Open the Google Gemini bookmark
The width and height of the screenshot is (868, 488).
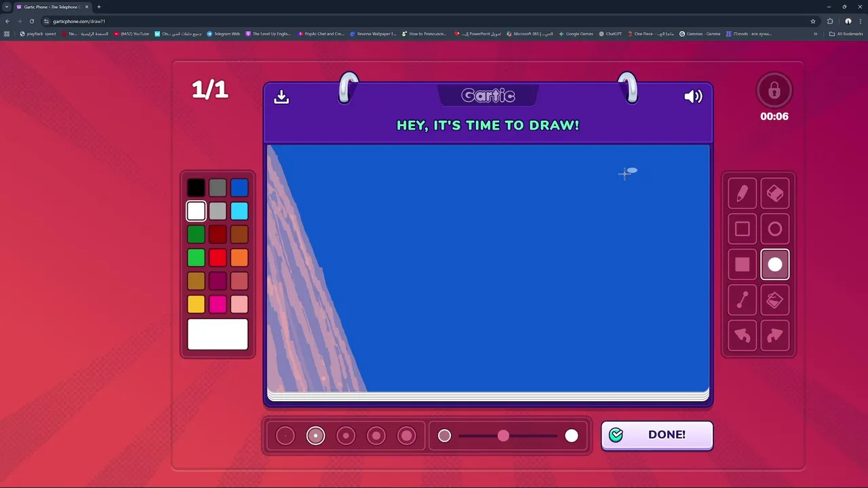click(576, 34)
